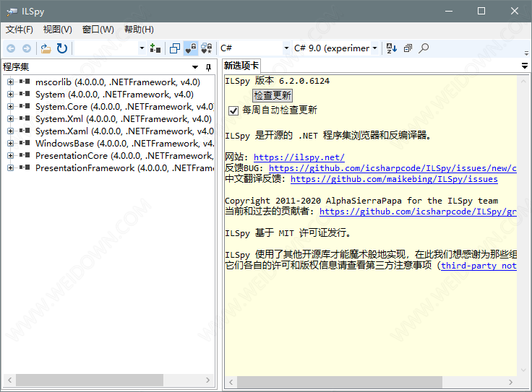Click the assembly list horizontal scrollbar thumb
Image resolution: width=532 pixels, height=392 pixels.
click(90, 380)
